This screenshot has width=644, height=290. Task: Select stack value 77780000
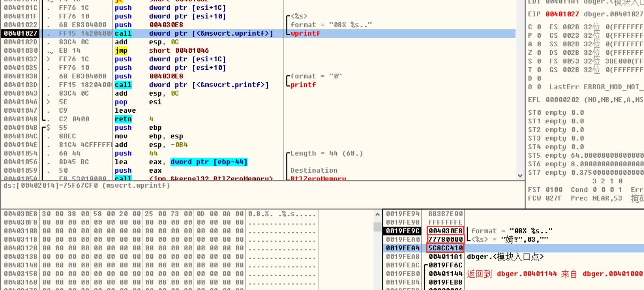click(x=445, y=239)
